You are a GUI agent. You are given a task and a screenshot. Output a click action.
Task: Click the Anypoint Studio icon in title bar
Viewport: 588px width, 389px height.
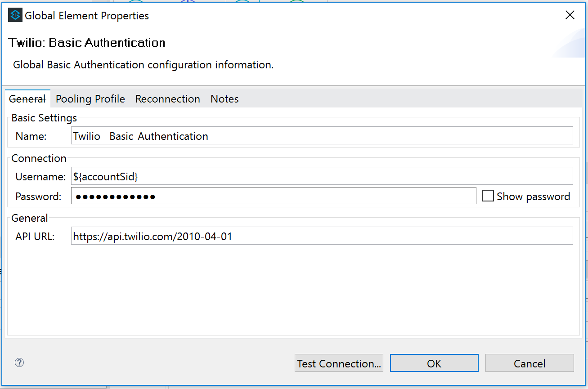tap(15, 15)
